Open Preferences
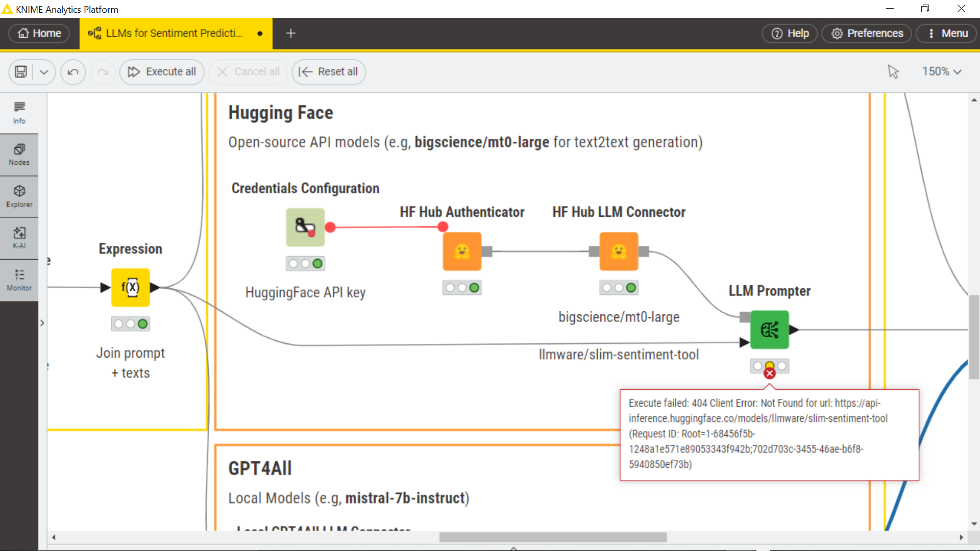This screenshot has height=551, width=980. [867, 33]
